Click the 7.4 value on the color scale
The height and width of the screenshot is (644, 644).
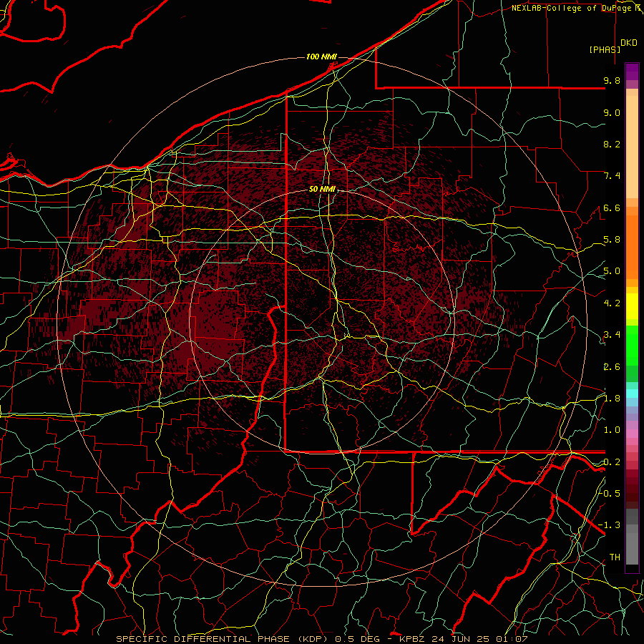(x=612, y=176)
